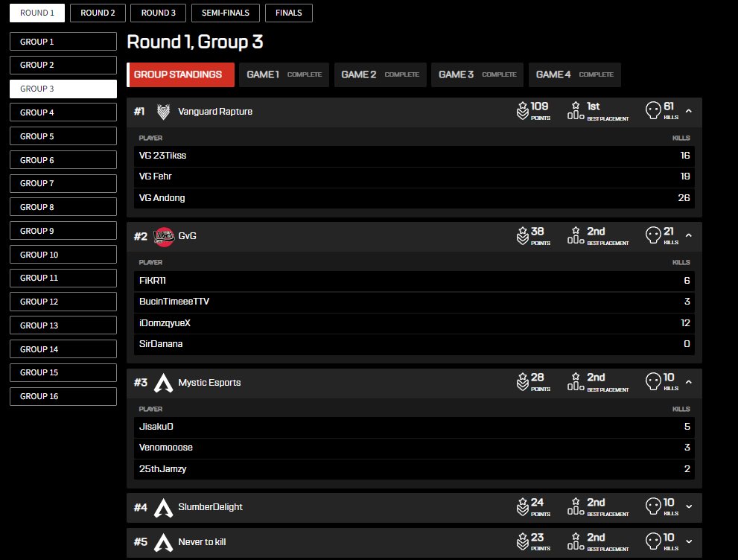Viewport: 738px width, 560px height.
Task: Click player row VG 23Tikss
Action: tap(414, 156)
